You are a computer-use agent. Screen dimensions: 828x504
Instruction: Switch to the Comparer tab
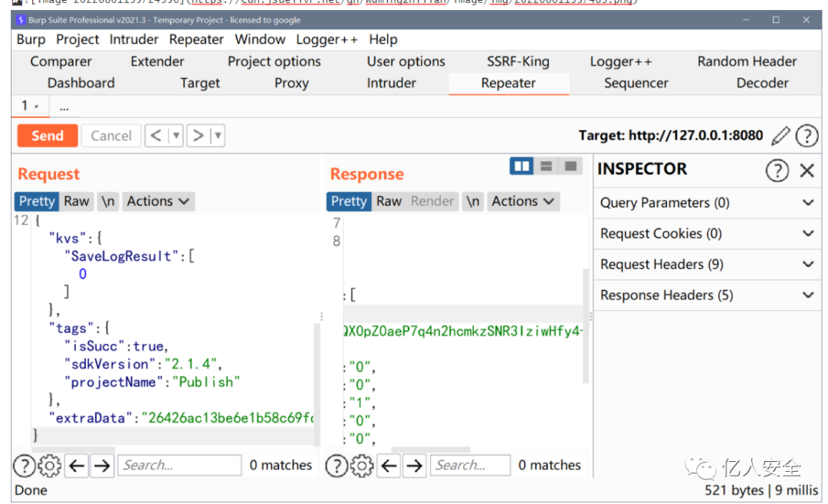point(61,62)
